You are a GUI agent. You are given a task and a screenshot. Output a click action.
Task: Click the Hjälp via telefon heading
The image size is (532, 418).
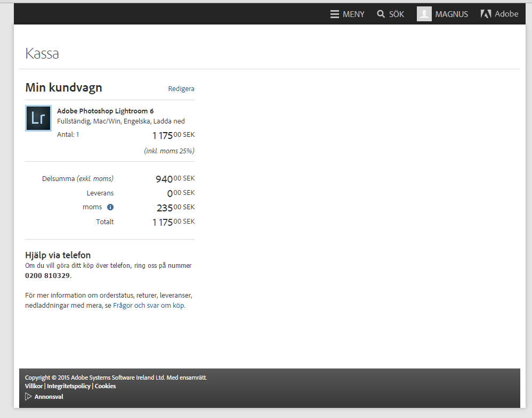point(58,255)
